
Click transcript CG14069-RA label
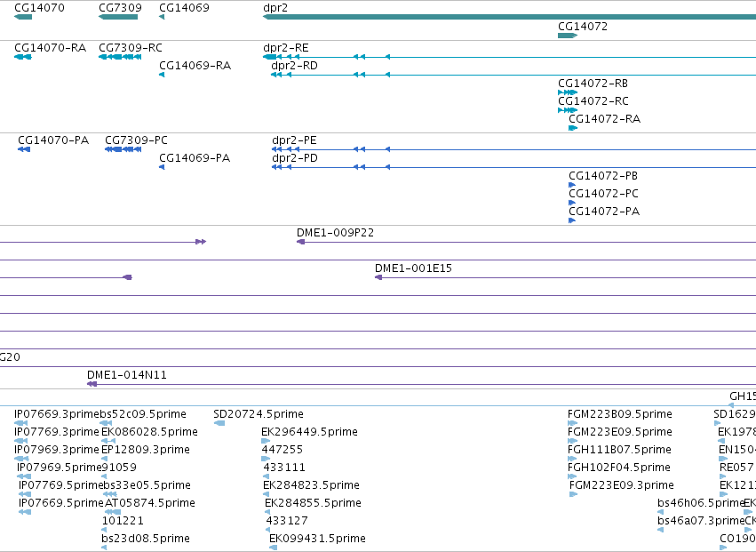click(195, 66)
